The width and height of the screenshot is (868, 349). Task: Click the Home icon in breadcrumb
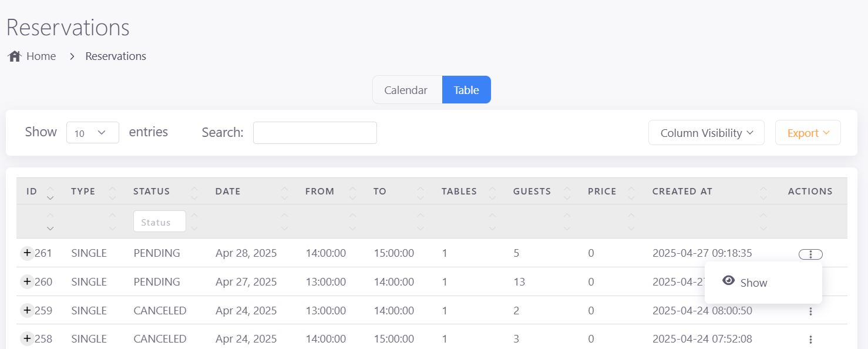point(15,56)
